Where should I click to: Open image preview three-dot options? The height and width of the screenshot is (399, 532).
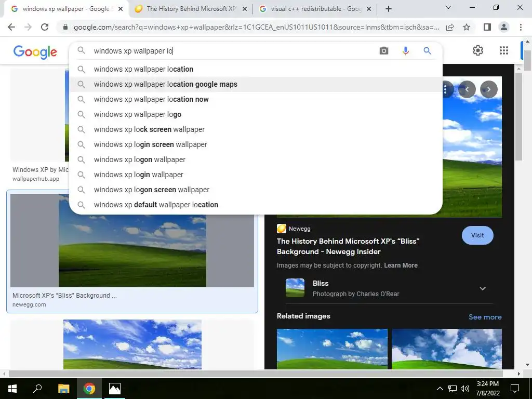click(x=445, y=89)
